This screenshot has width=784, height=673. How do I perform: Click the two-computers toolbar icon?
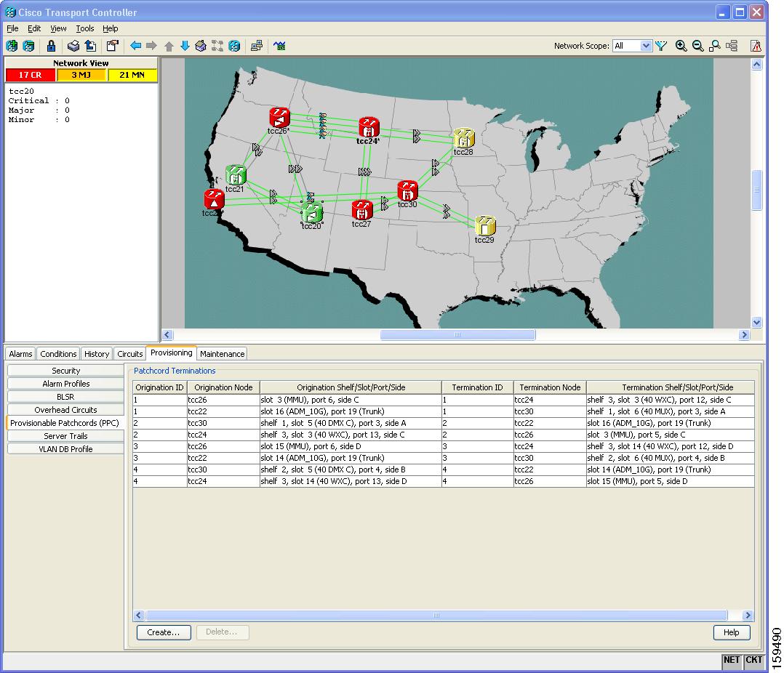(x=257, y=46)
